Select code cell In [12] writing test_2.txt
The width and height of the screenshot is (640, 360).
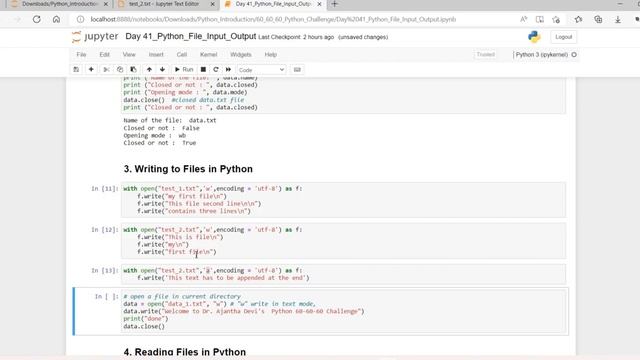pyautogui.click(x=343, y=241)
